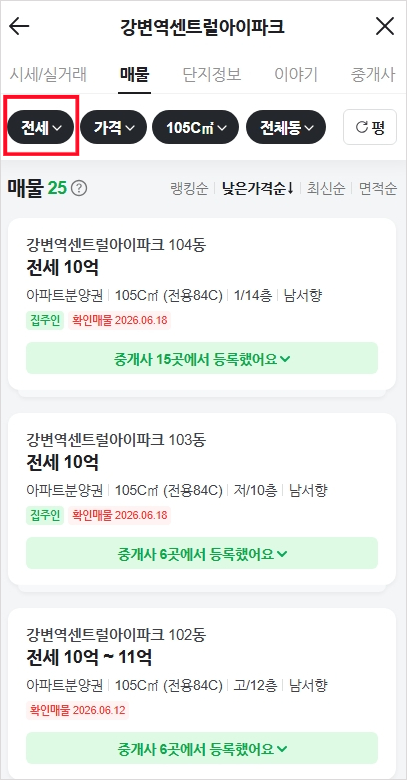Expand 중개사 15곳에서 등록했어요 list
This screenshot has width=407, height=780.
tap(202, 358)
